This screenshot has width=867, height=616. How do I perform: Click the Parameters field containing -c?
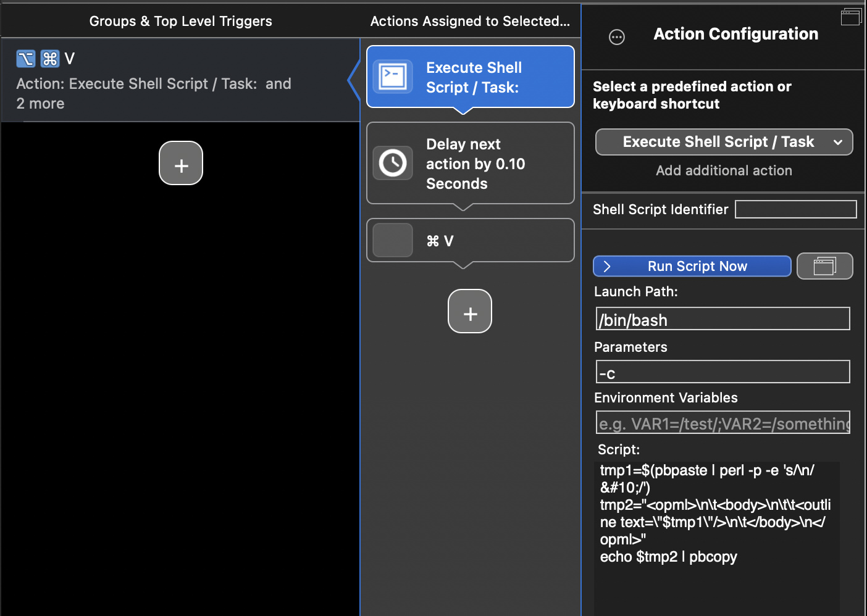[x=722, y=372]
